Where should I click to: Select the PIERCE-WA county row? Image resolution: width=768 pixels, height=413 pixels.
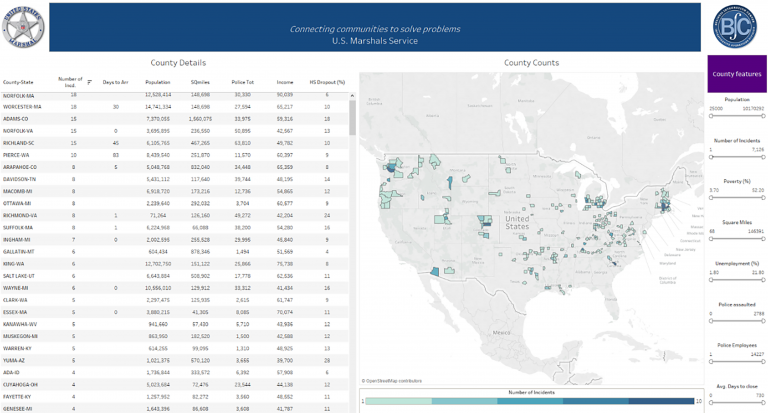[x=175, y=155]
